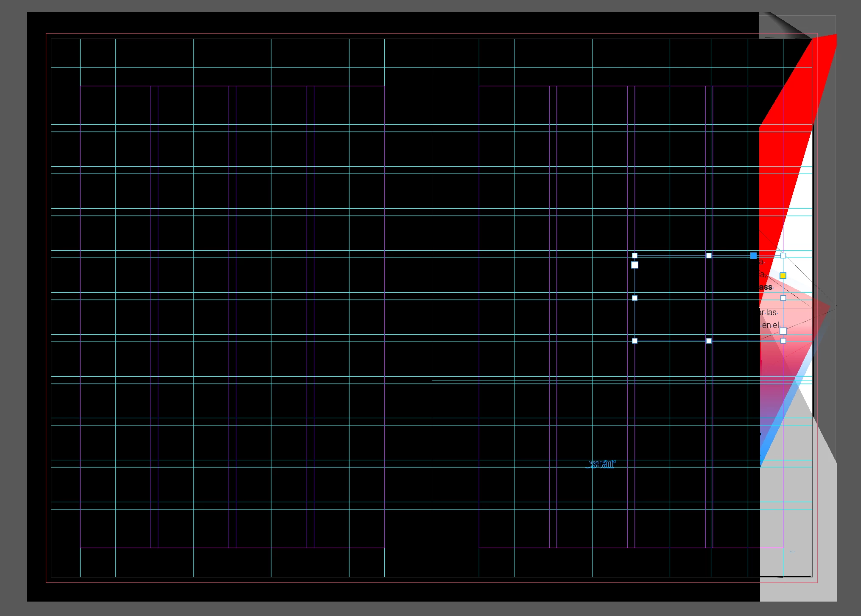Screen dimensions: 861x616
Task: Click the yellow live corners square
Action: coord(783,276)
